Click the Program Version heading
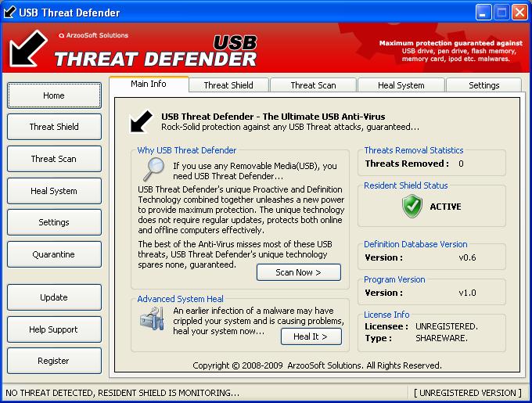 (394, 279)
